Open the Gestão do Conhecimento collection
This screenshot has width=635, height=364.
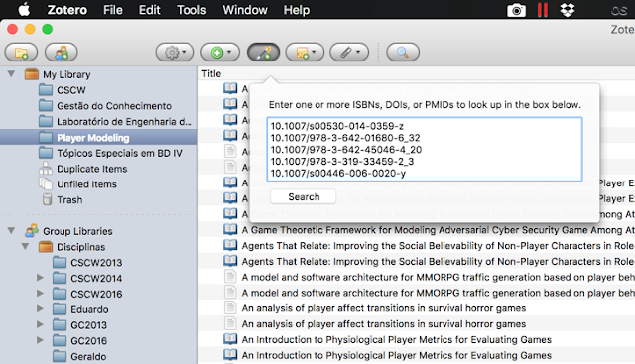pyautogui.click(x=114, y=106)
